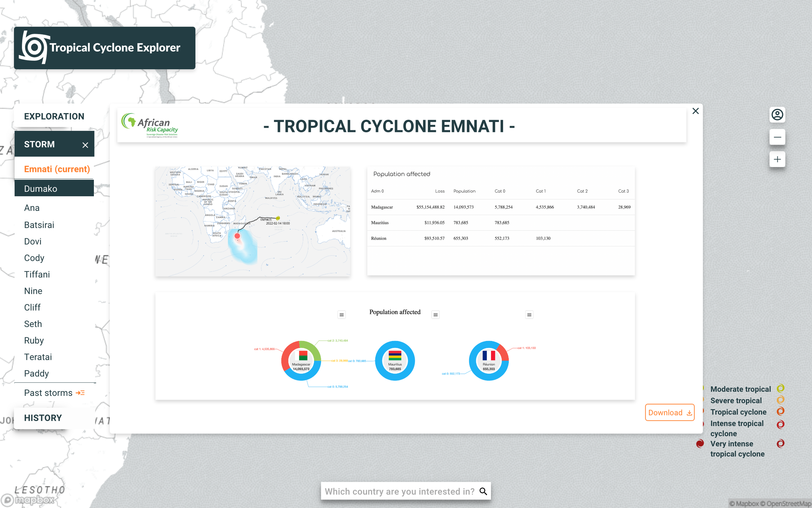Click the Mapbox logo
Viewport: 812px width, 508px height.
(28, 500)
